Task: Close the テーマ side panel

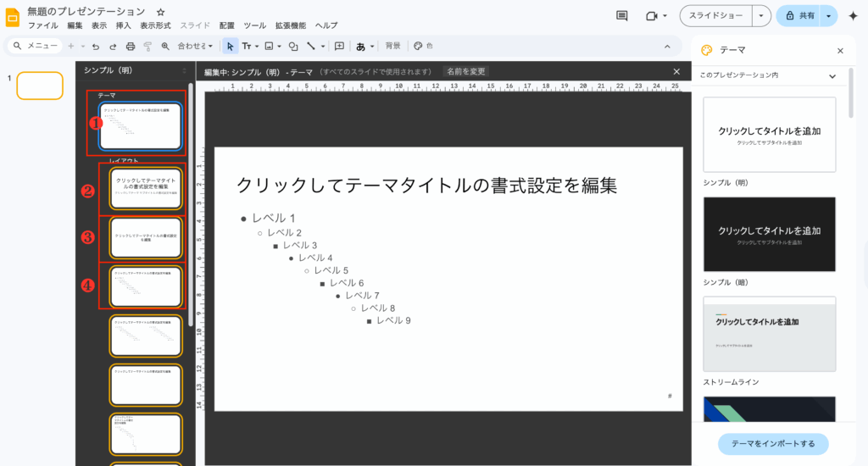Action: pos(840,51)
